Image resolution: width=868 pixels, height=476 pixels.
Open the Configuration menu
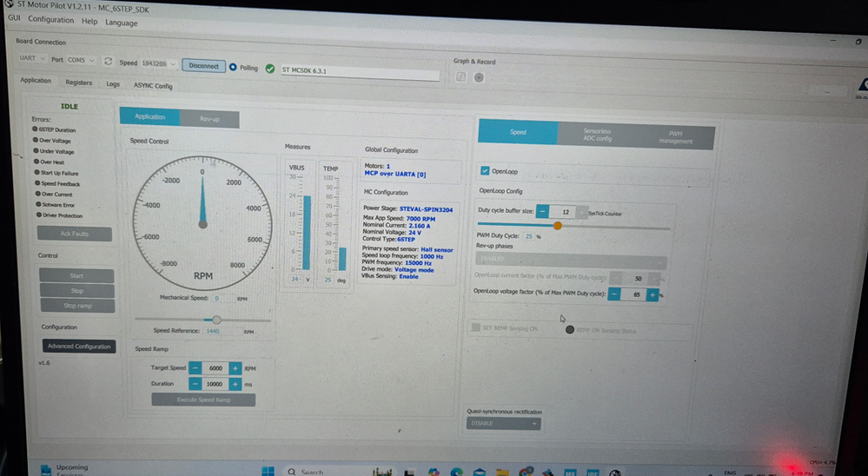tap(51, 19)
